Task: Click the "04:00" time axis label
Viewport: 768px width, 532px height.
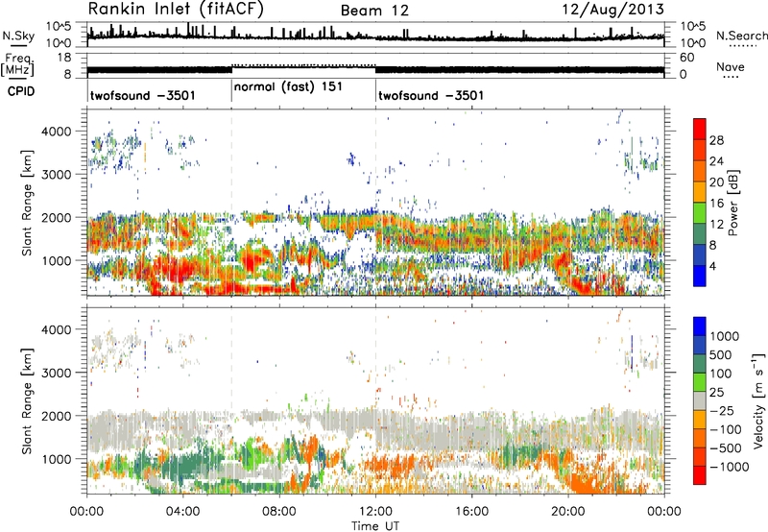Action: pos(183,512)
